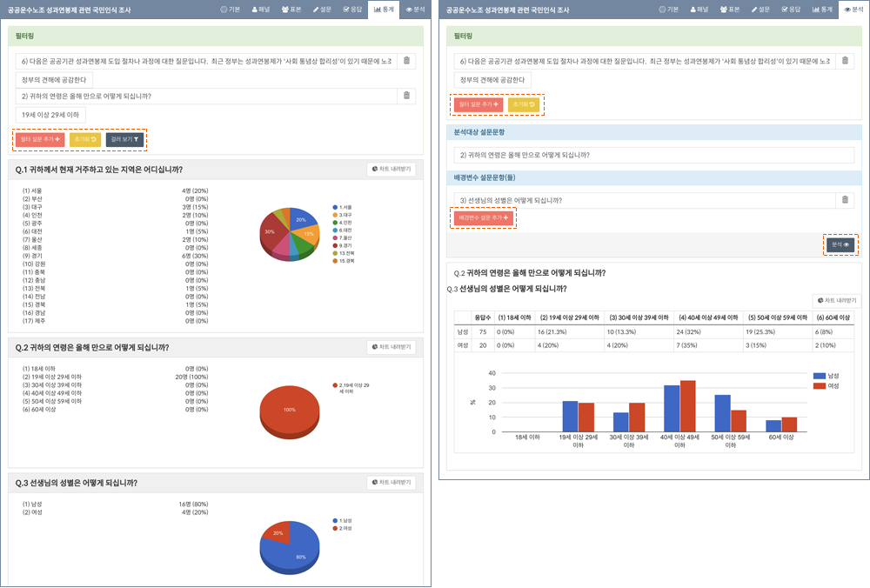870x588 pixels.
Task: Click tallest red bar for 40세 이상 49세 이하
Action: point(687,406)
